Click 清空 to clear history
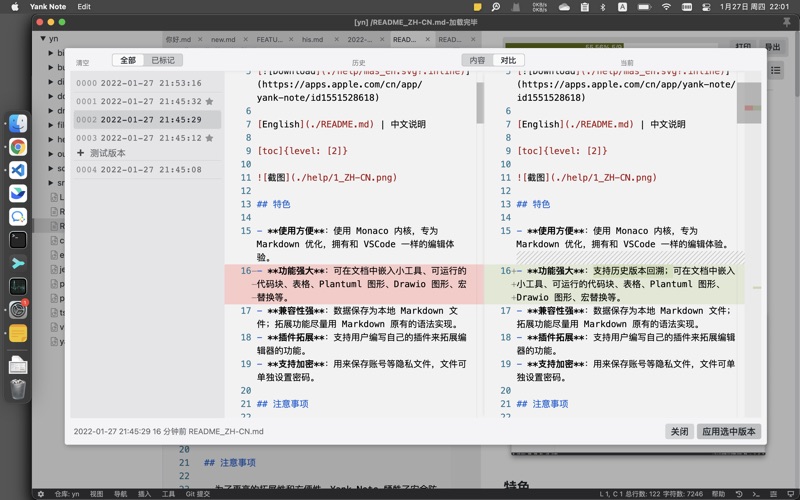 point(82,62)
